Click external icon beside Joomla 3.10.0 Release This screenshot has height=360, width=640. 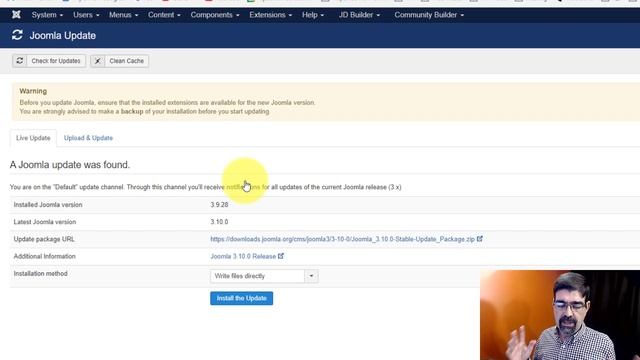pos(281,256)
